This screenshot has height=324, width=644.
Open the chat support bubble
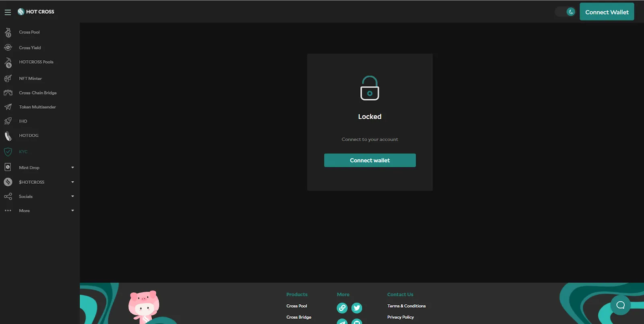[x=621, y=305]
